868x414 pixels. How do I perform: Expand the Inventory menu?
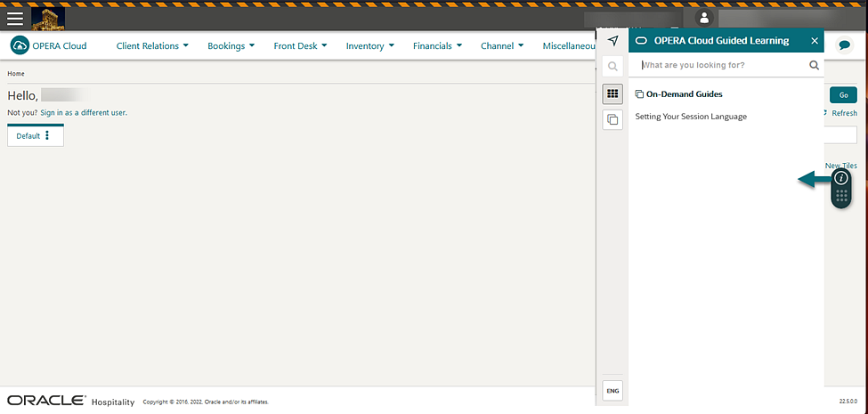point(369,46)
